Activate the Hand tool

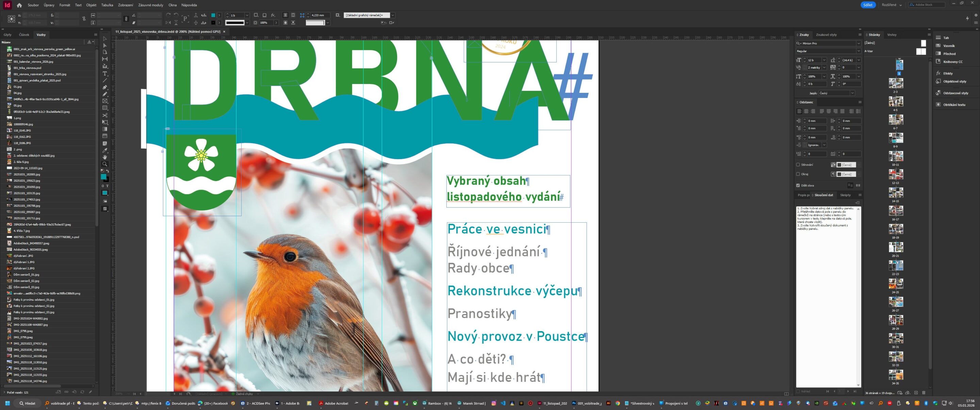pos(104,157)
